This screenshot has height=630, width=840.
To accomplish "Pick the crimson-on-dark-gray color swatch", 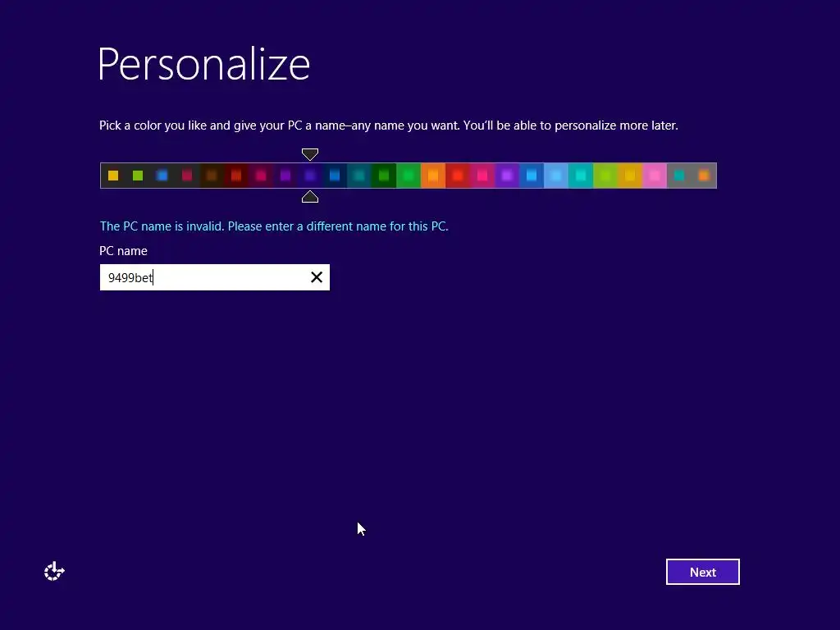I will click(187, 176).
